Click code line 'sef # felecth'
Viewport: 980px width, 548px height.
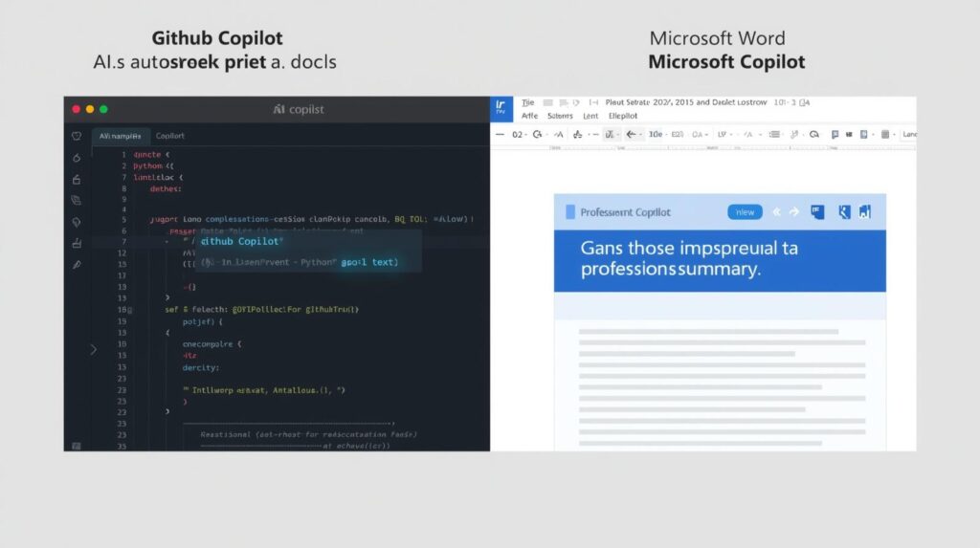tap(261, 309)
